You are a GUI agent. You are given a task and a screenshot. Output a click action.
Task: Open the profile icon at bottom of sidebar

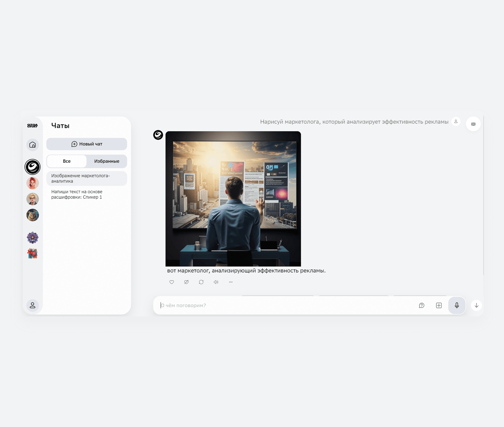(x=32, y=305)
